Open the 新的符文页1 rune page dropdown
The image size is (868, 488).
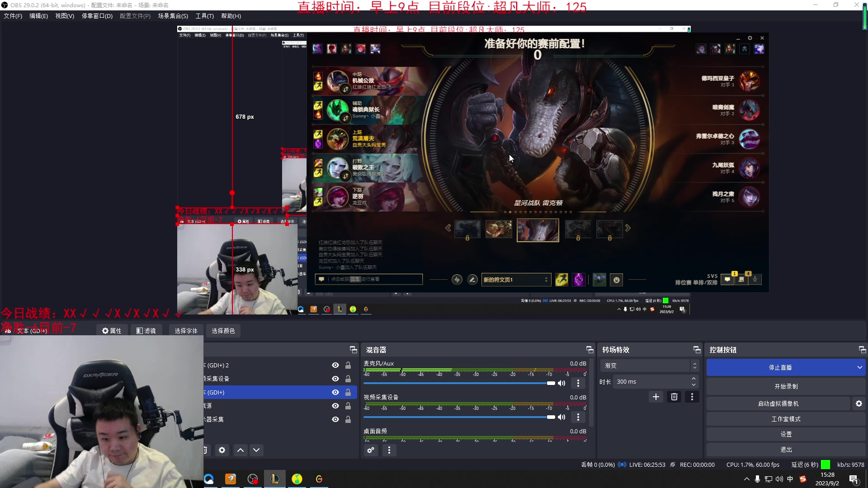516,280
